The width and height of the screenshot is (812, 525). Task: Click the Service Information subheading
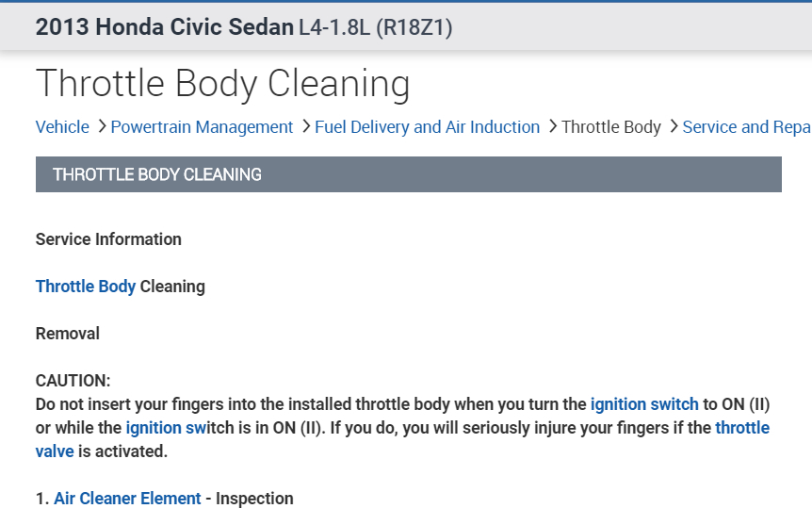(108, 239)
